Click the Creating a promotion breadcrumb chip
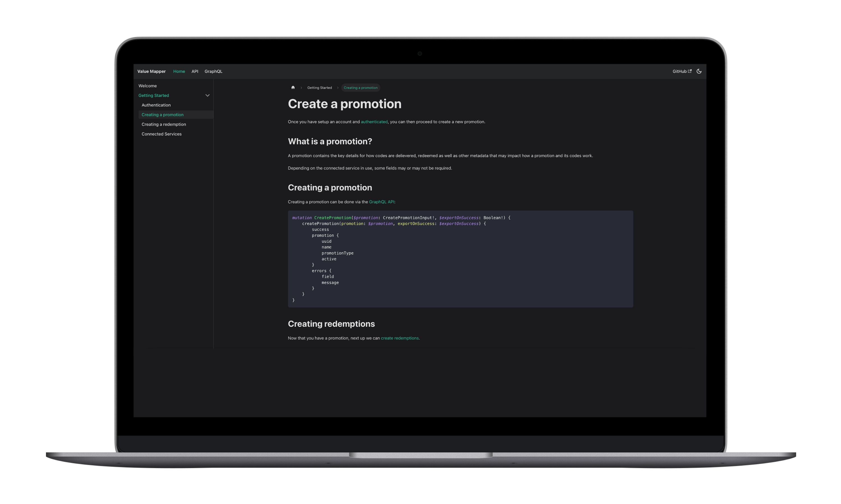The height and width of the screenshot is (504, 841). point(361,88)
